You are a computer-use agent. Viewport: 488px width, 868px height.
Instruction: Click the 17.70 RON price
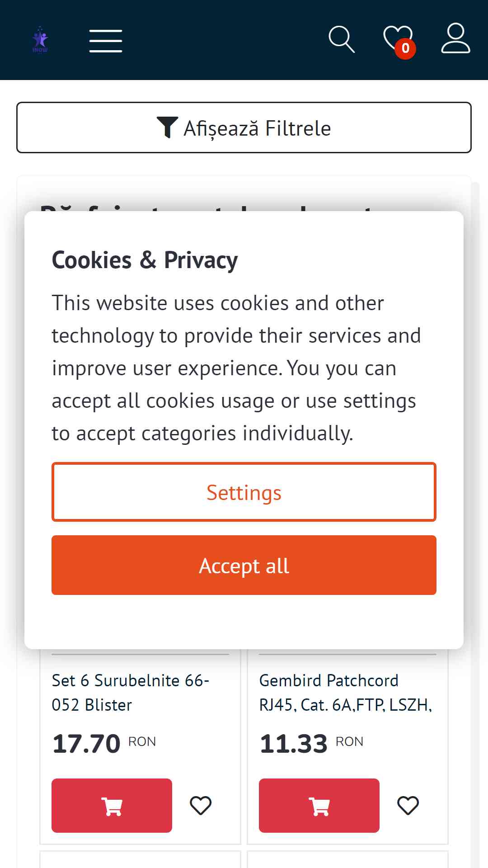[104, 744]
